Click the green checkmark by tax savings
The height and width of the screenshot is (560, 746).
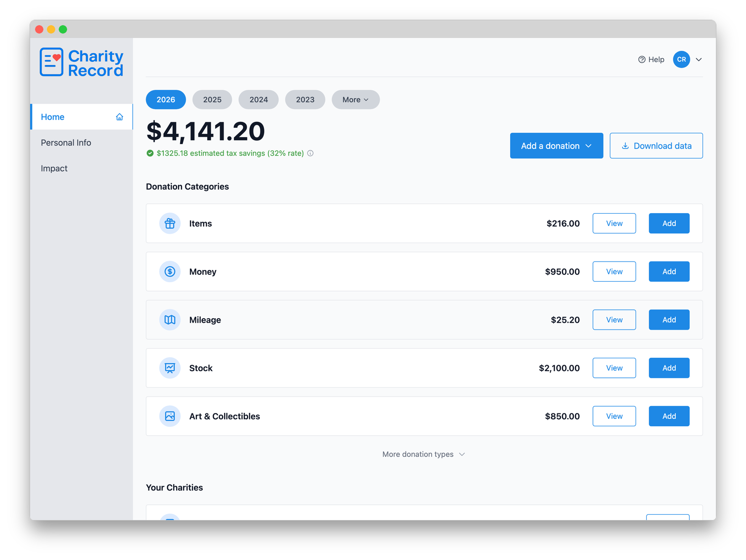tap(150, 153)
